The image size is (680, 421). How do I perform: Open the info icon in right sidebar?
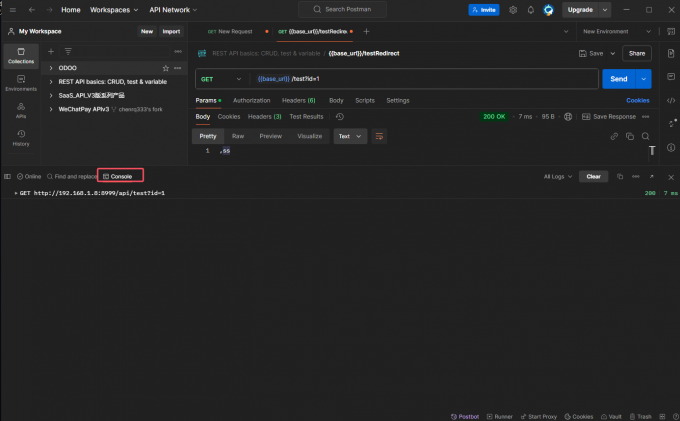[x=671, y=147]
